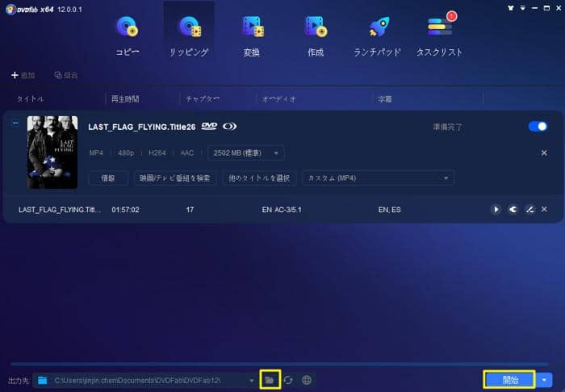Screen dimensions: 565x392
Task: Collapse the title with the minus box
Action: pyautogui.click(x=16, y=124)
